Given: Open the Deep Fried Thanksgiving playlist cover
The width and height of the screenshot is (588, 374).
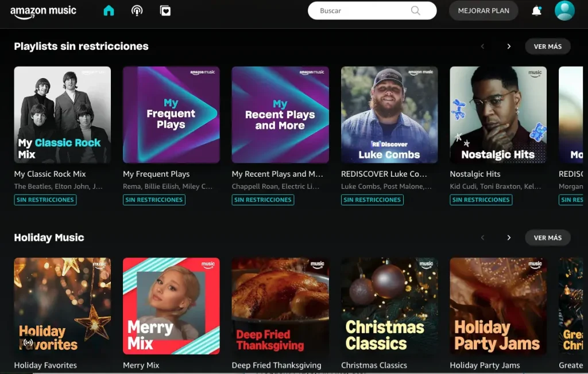Looking at the screenshot, I should click(x=280, y=306).
